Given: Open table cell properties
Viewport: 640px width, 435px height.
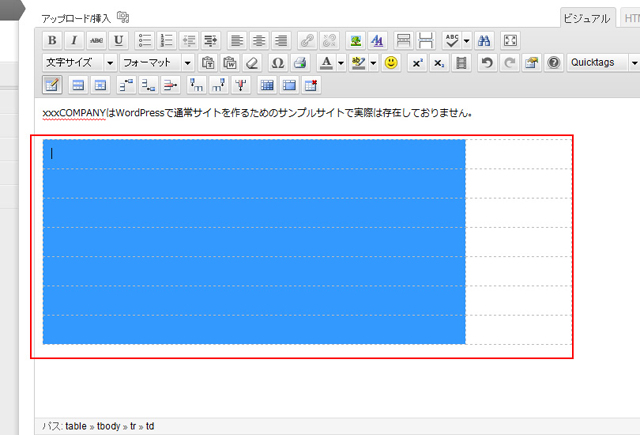Looking at the screenshot, I should pos(100,85).
